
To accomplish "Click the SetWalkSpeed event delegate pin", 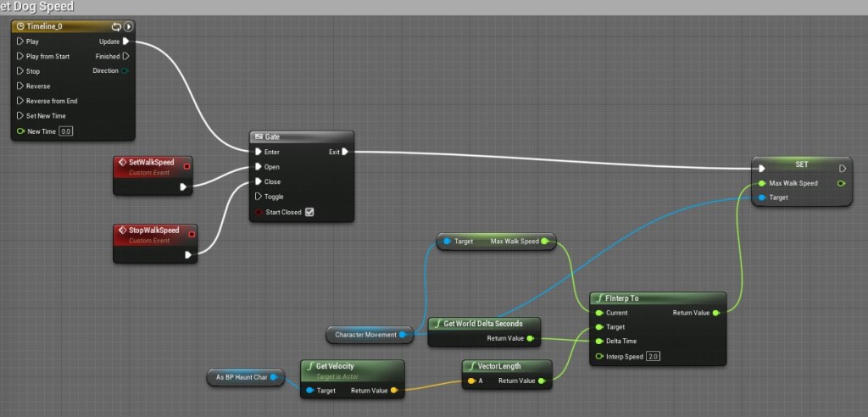I will pyautogui.click(x=187, y=164).
